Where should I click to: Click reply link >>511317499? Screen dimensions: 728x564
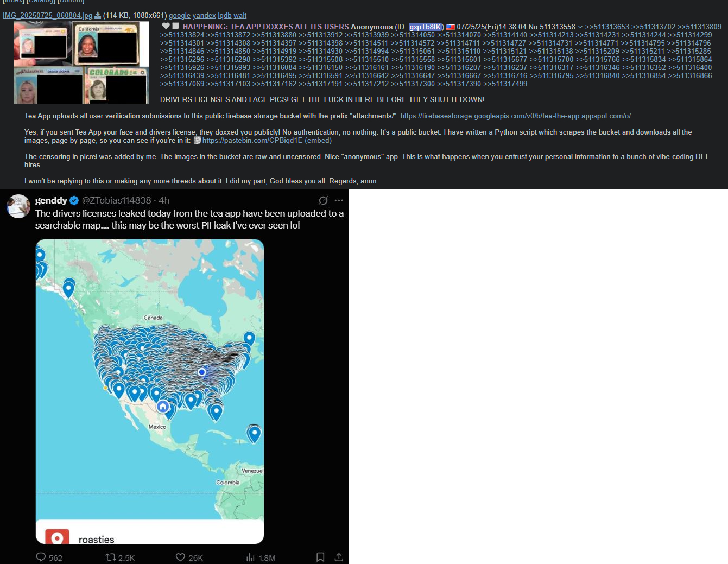505,84
